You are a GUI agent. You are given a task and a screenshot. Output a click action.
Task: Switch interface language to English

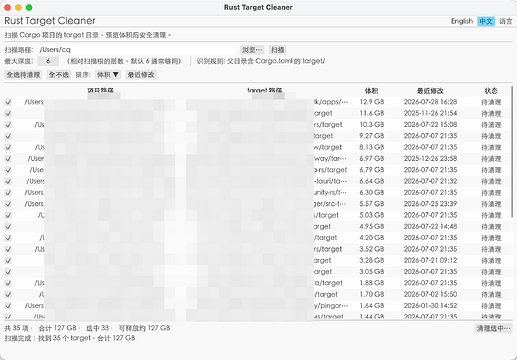pos(462,21)
